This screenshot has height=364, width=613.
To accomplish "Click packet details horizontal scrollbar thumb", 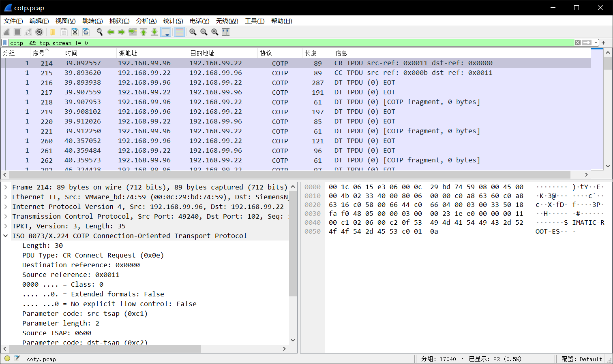I will pyautogui.click(x=105, y=349).
